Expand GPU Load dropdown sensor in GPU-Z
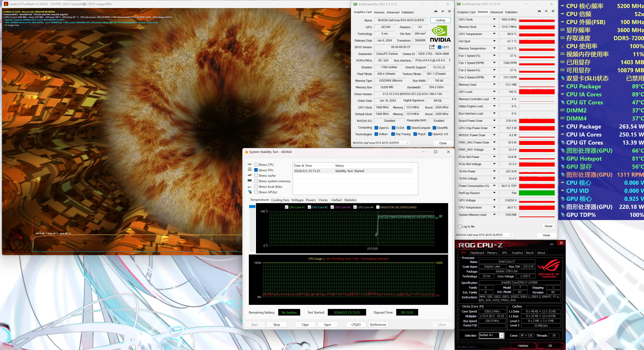644x350 pixels. click(x=494, y=91)
